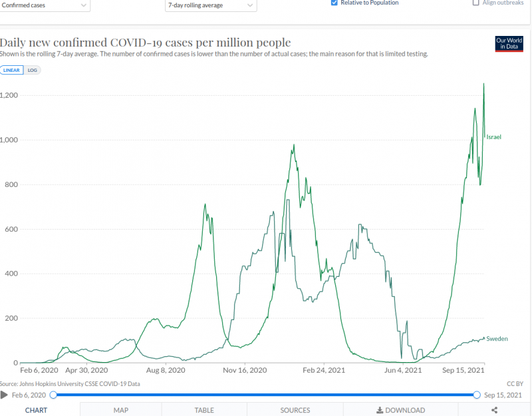Click the Sweden line label
Screen dimensions: 532x416
pyautogui.click(x=497, y=339)
